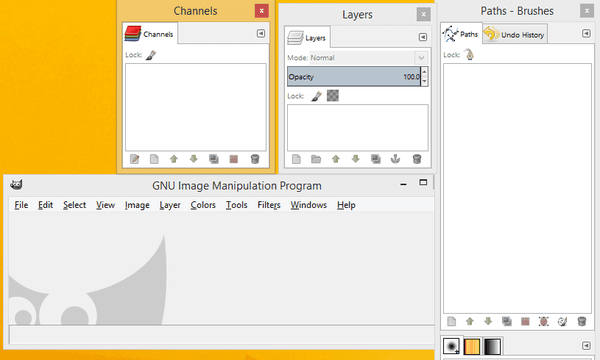Select the Paths tab

461,34
